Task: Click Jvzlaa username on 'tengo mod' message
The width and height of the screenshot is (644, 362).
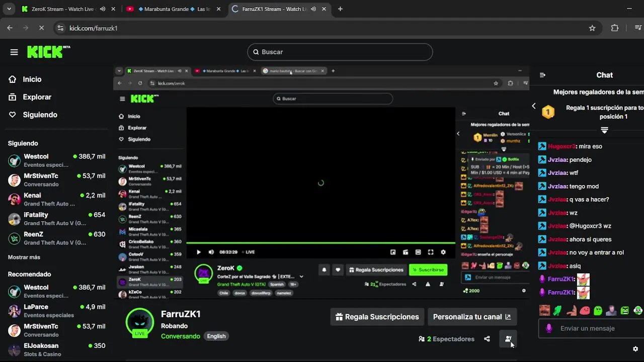Action: pos(557,186)
